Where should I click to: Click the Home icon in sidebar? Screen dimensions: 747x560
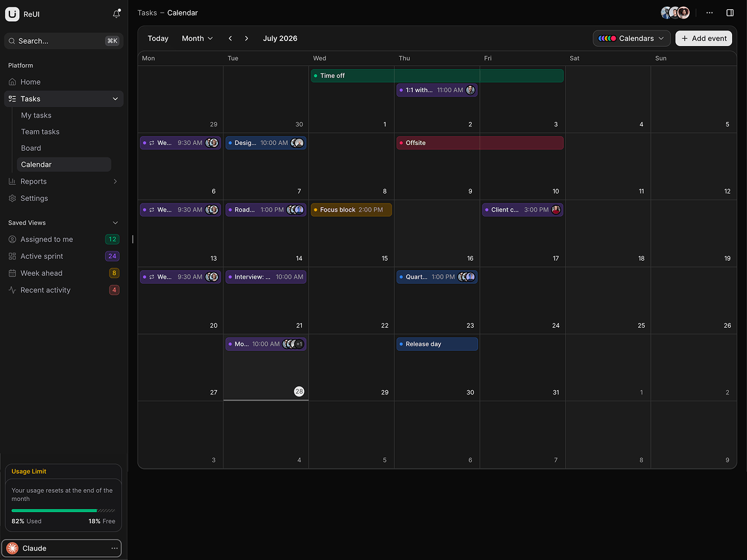coord(12,82)
